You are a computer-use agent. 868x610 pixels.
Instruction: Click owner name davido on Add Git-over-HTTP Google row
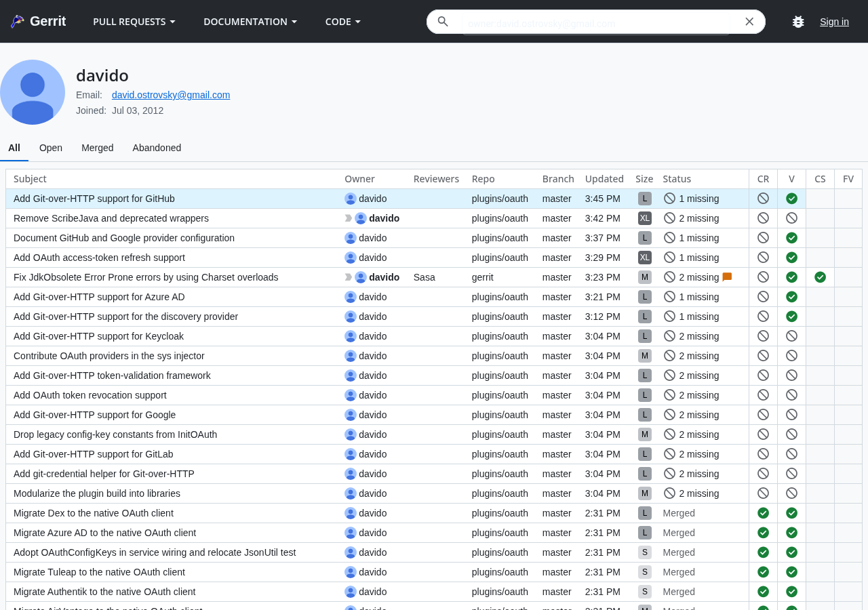373,415
